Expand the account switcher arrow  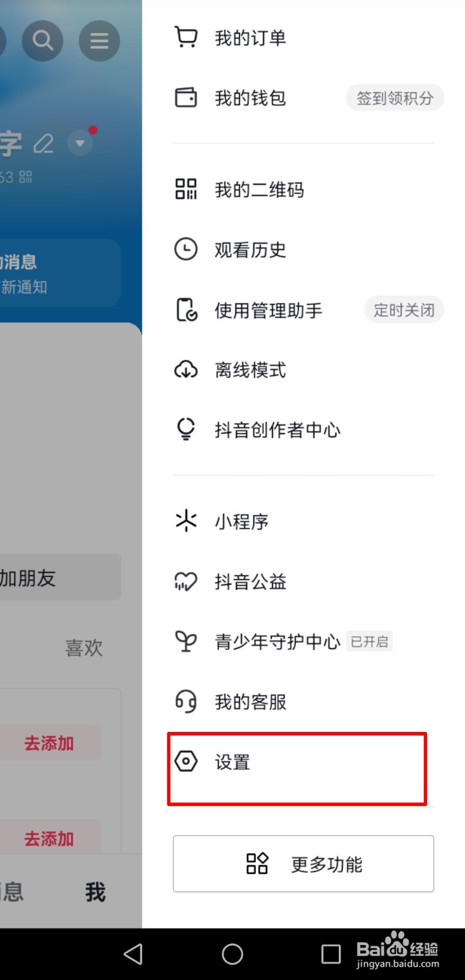pos(80,143)
